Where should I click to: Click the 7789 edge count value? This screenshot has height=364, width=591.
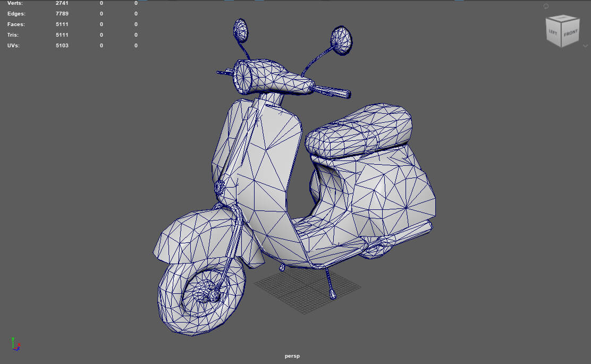pyautogui.click(x=62, y=14)
